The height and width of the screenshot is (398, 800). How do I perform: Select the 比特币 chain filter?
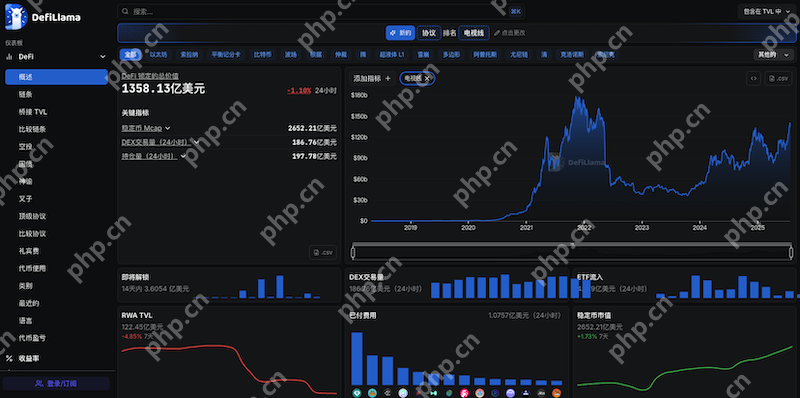tap(263, 55)
